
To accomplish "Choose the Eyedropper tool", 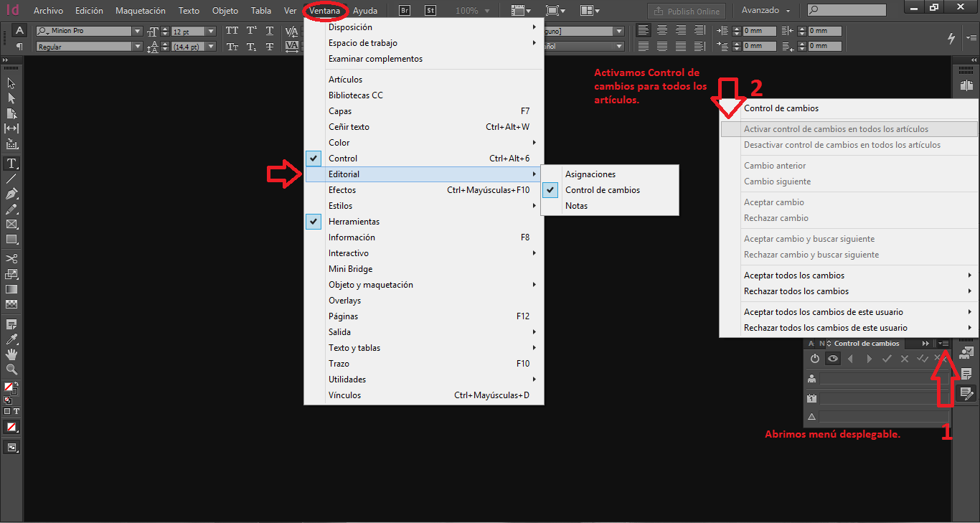I will click(11, 339).
